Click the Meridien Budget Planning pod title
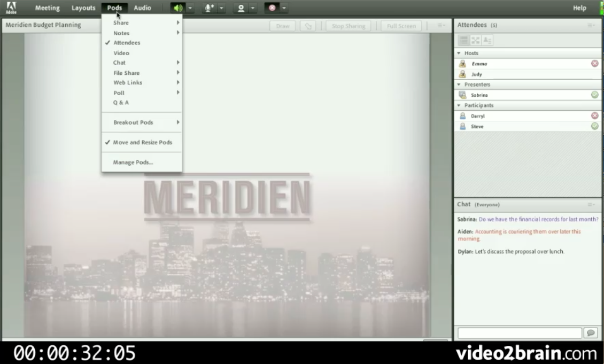604x364 pixels. coord(43,25)
